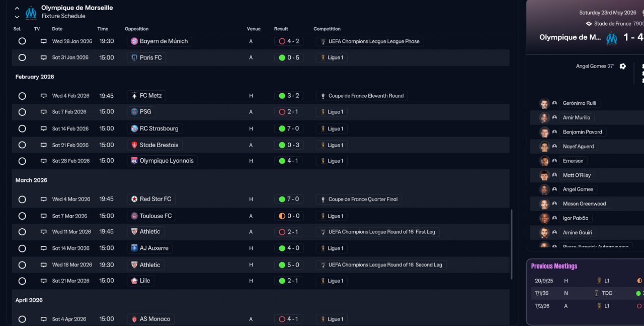Viewport: 644px width, 326px height.
Task: Select radio button for AS Monaco fixture
Action: point(22,319)
